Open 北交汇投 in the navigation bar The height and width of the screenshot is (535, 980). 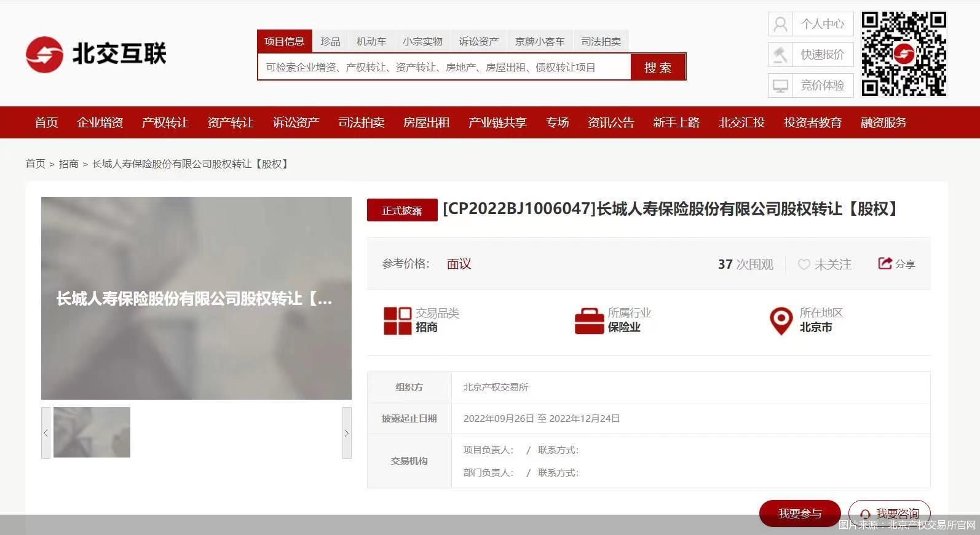coord(741,122)
